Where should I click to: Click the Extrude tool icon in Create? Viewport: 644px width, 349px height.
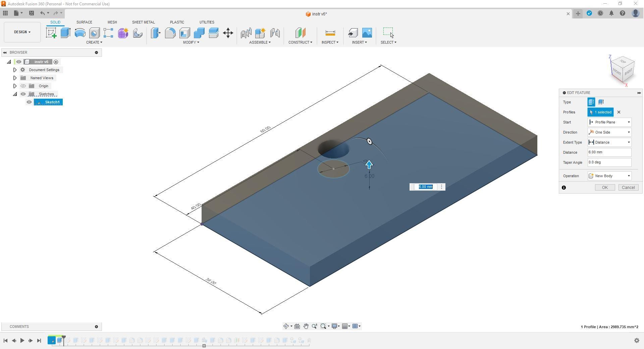pos(66,33)
